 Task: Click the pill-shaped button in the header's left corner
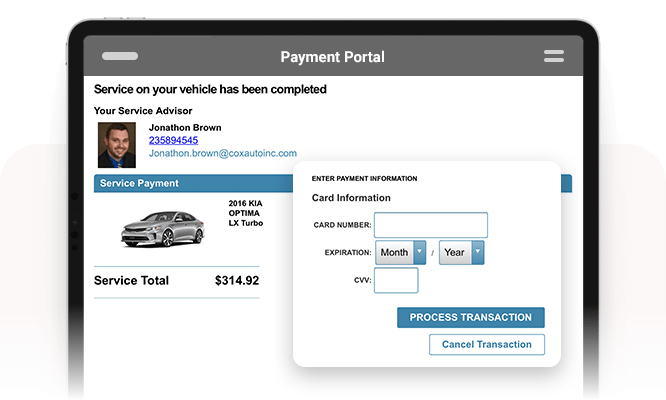point(120,56)
